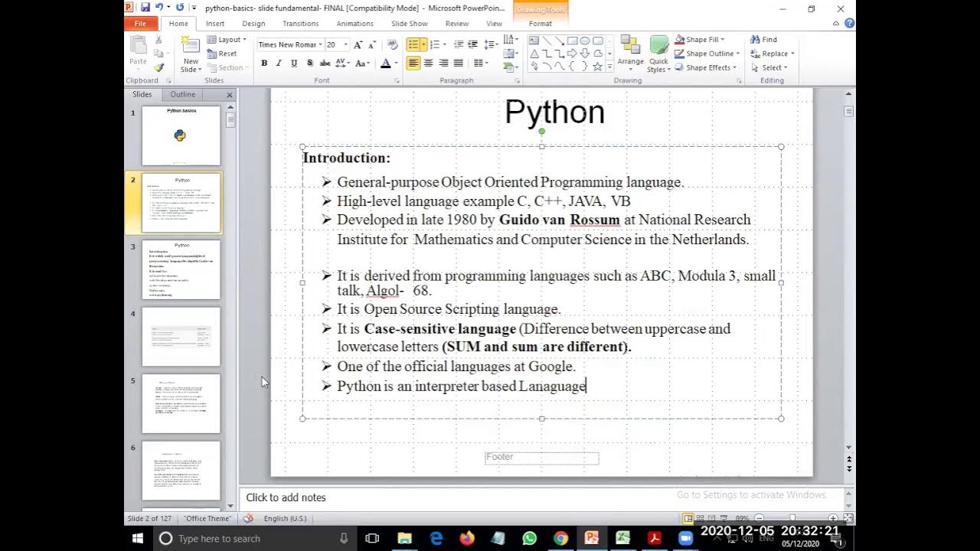980x551 pixels.
Task: Select the line shape
Action: pos(547,41)
